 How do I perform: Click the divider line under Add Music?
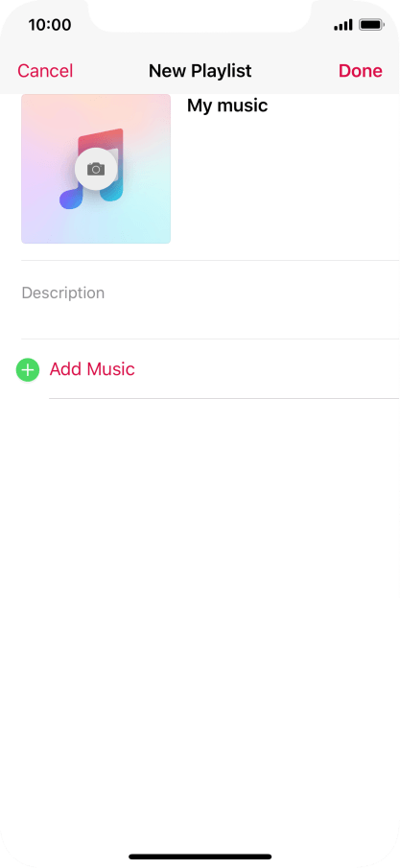tap(224, 398)
